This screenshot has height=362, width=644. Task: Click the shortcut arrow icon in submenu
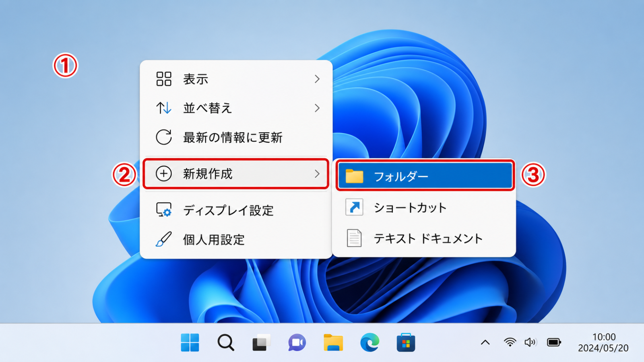(354, 207)
